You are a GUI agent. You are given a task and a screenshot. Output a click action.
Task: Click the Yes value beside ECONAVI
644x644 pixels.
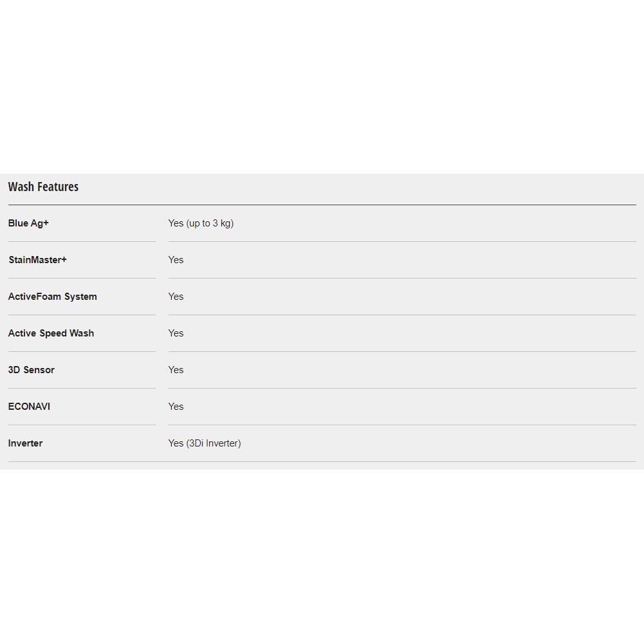176,407
